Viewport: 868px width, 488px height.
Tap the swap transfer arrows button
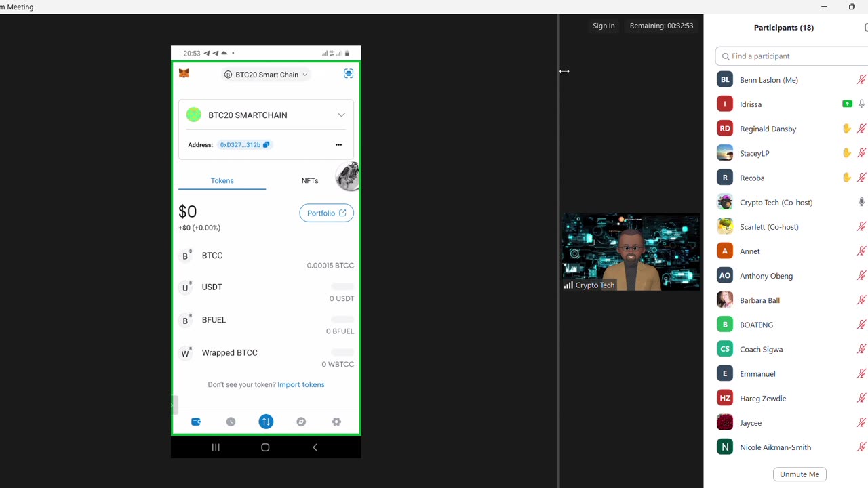click(x=266, y=422)
